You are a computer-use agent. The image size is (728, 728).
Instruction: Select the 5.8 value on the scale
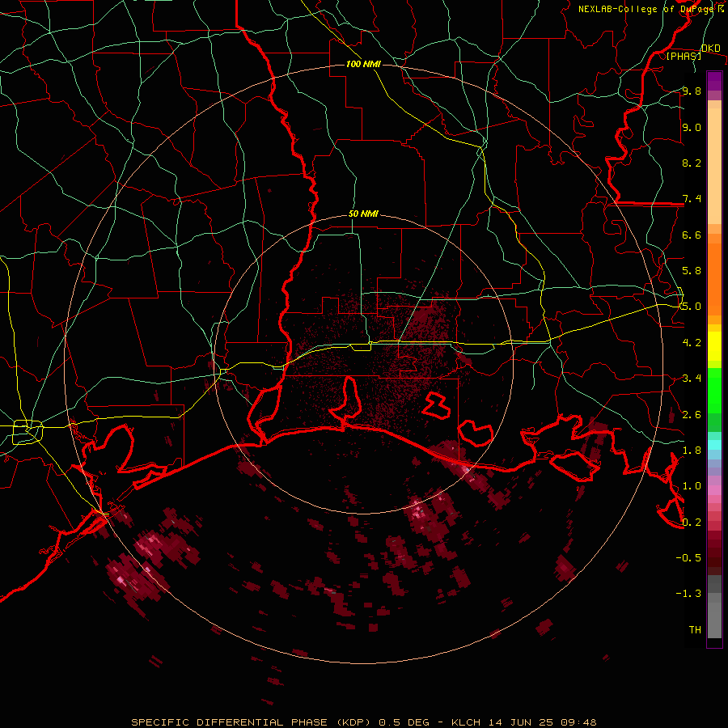tap(692, 271)
